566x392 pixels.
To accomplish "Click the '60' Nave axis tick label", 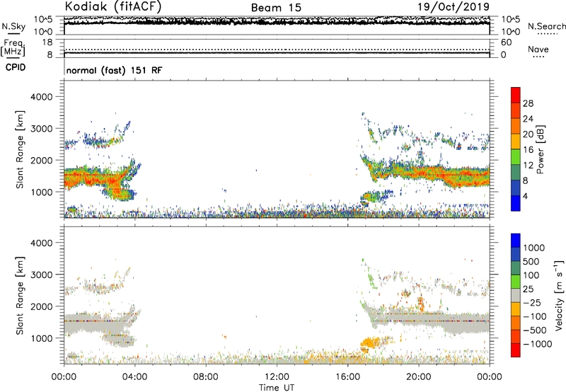I will (x=507, y=42).
